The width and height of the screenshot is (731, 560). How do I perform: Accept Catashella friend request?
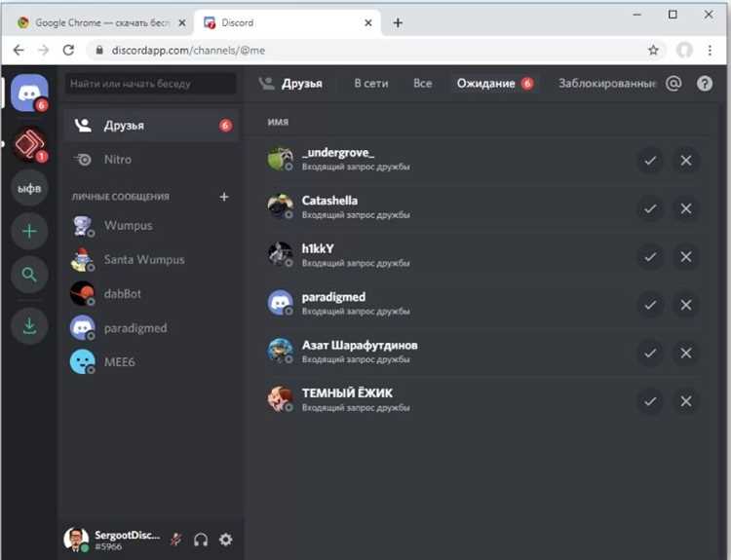coord(650,208)
